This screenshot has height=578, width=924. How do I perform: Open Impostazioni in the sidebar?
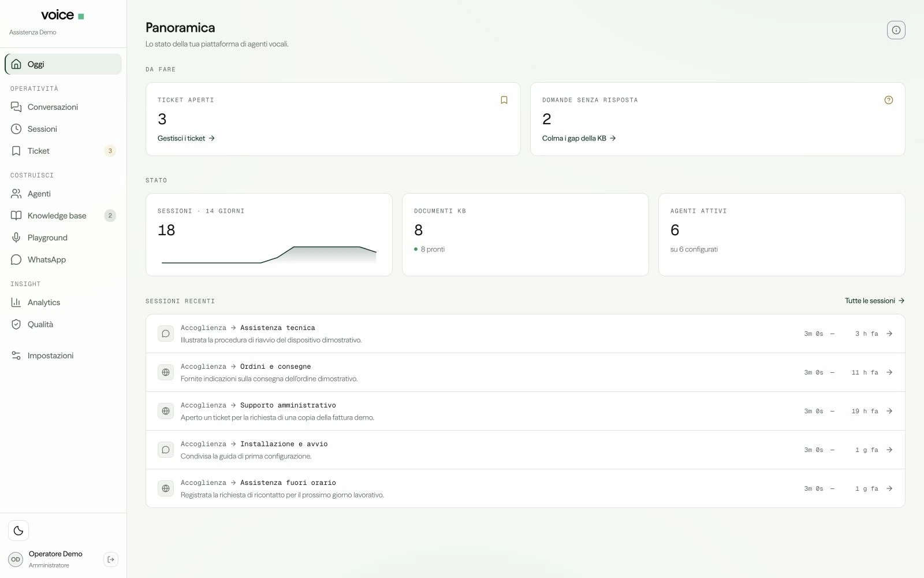64,355
